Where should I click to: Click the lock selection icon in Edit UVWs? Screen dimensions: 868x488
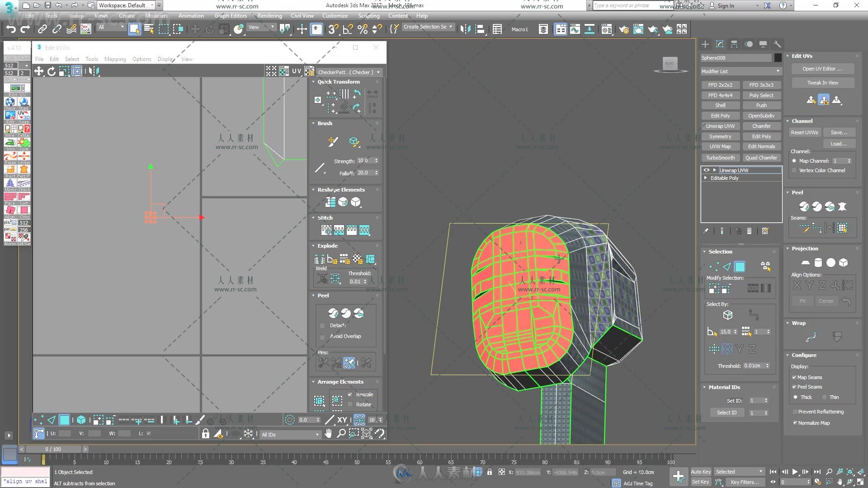coord(206,434)
